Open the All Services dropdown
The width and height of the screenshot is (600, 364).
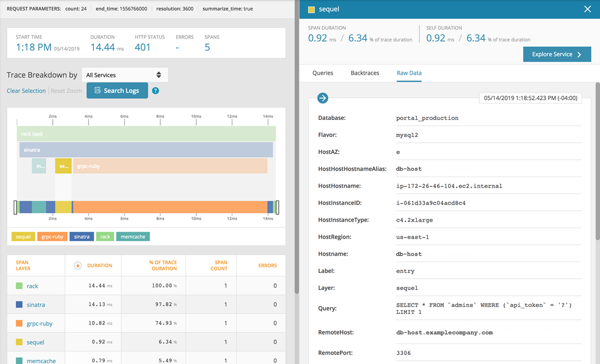[124, 75]
